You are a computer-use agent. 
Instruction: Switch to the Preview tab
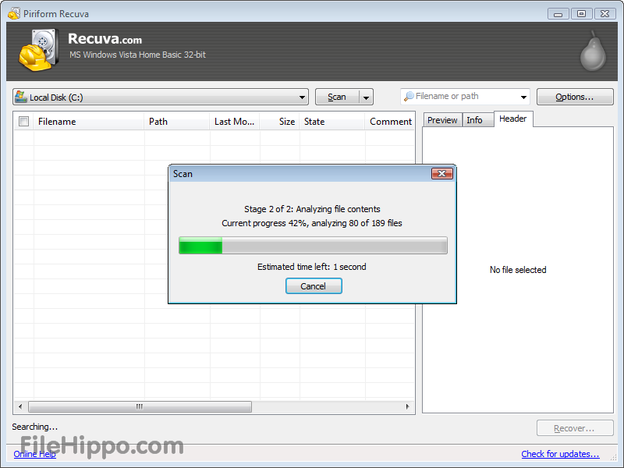coord(442,120)
